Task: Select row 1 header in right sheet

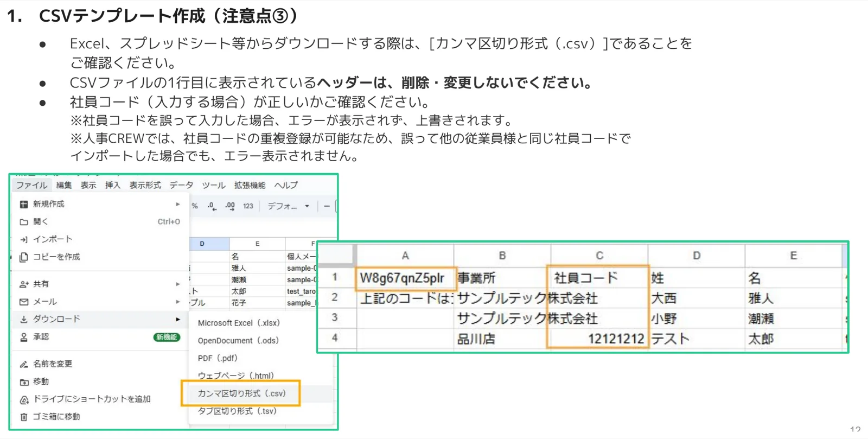Action: [335, 277]
